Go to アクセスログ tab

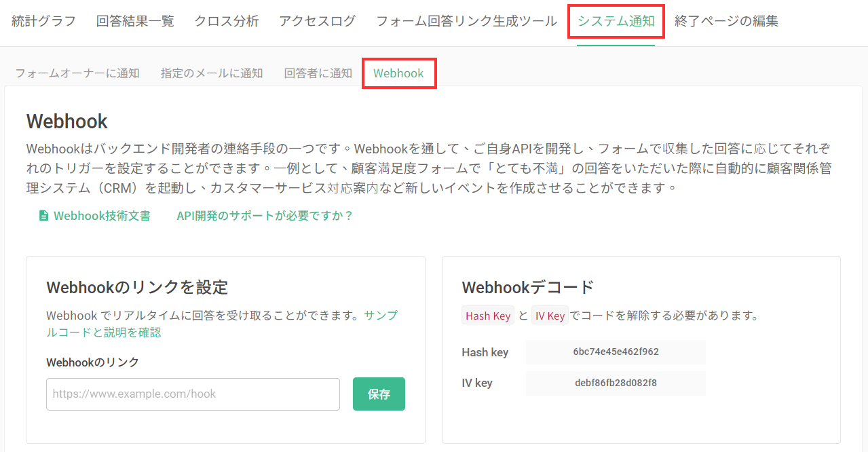tap(317, 21)
